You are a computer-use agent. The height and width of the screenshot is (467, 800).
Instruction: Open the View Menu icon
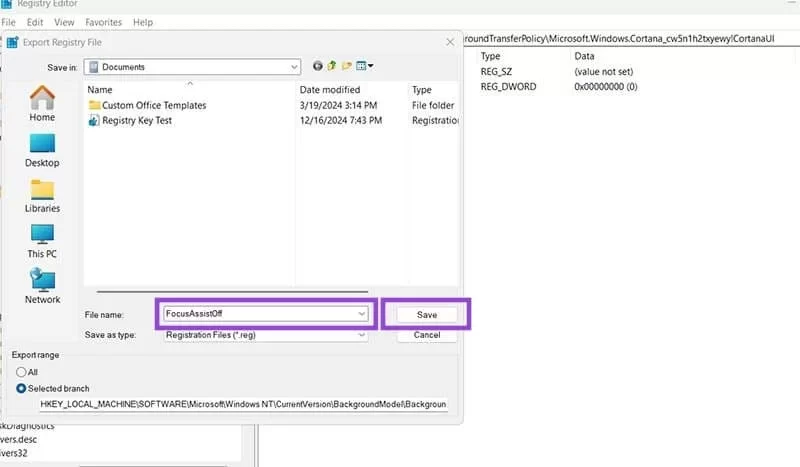coord(364,67)
